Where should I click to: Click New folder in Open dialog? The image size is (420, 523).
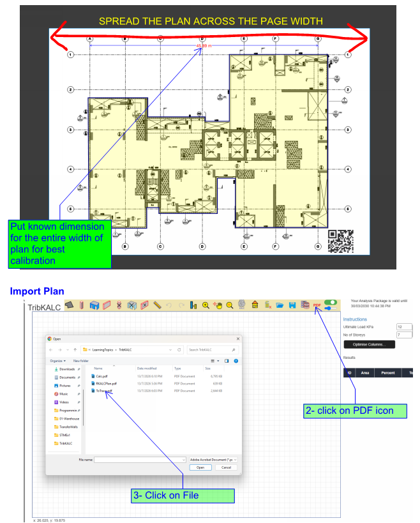coord(81,361)
